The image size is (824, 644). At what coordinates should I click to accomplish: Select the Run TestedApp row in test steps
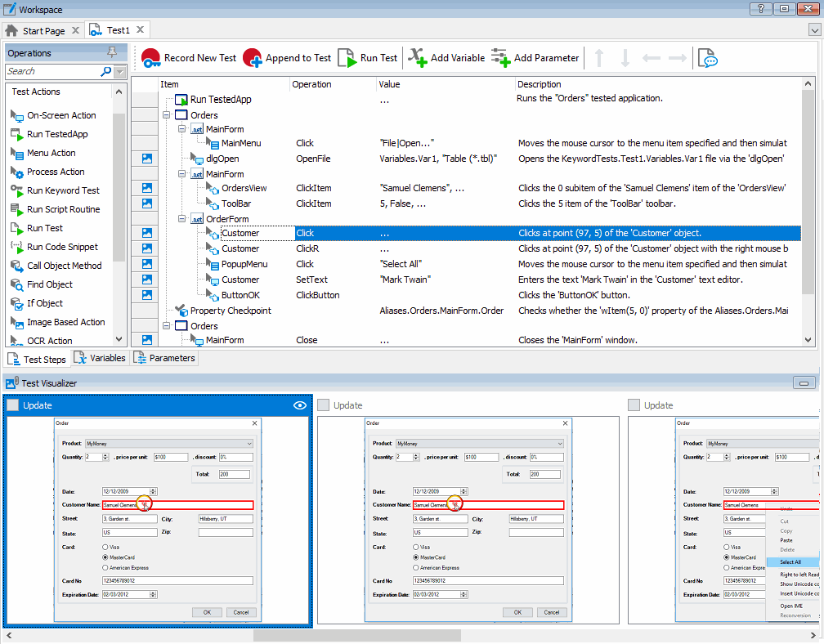click(479, 99)
